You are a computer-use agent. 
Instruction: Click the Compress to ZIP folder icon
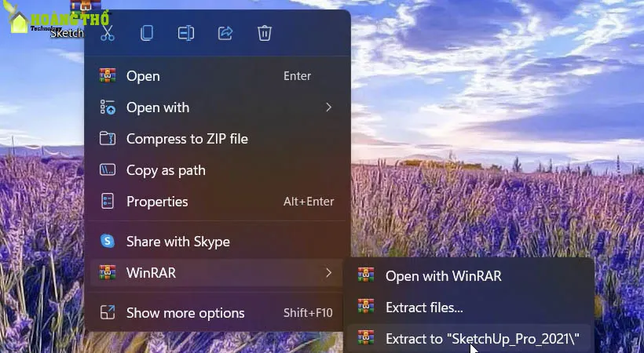(108, 139)
